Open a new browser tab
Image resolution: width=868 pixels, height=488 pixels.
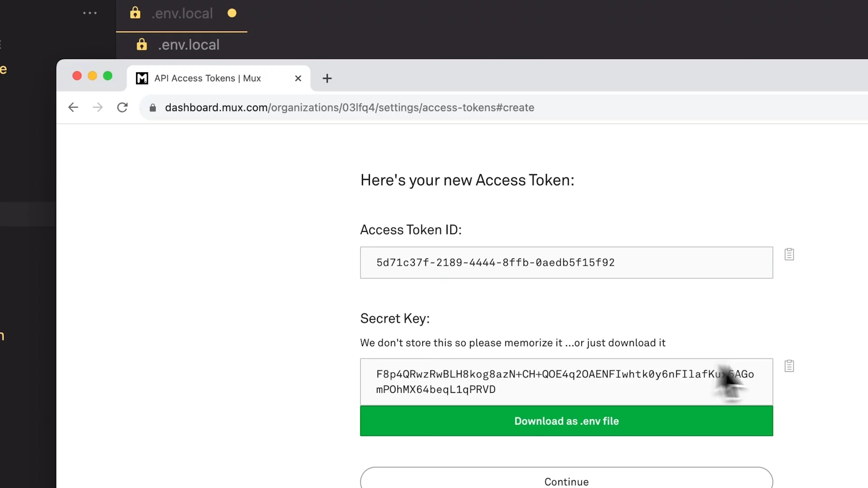point(327,79)
